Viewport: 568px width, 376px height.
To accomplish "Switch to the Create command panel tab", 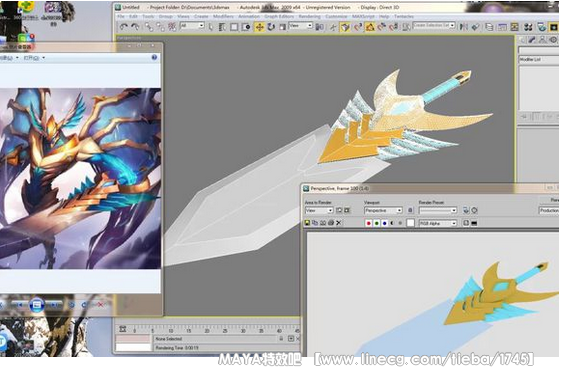I will pyautogui.click(x=522, y=40).
